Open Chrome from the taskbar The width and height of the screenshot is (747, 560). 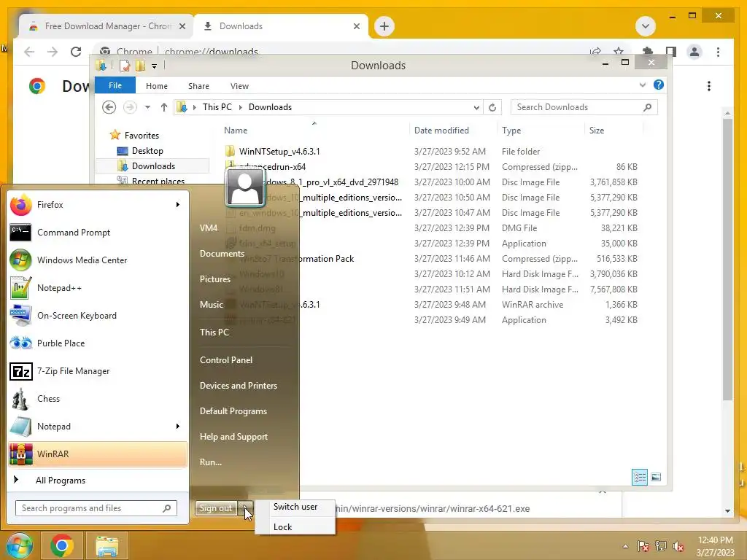(61, 545)
